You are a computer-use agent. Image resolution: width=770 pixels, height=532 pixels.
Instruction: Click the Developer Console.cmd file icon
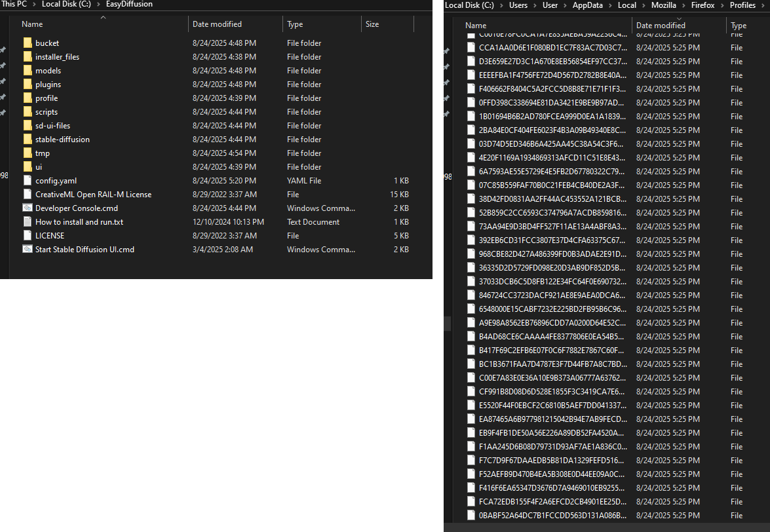(x=28, y=208)
